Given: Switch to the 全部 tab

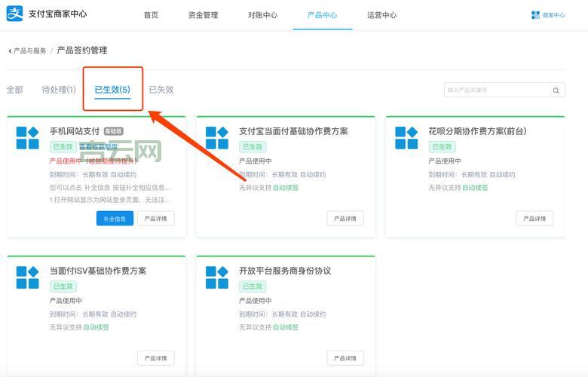Looking at the screenshot, I should point(14,90).
